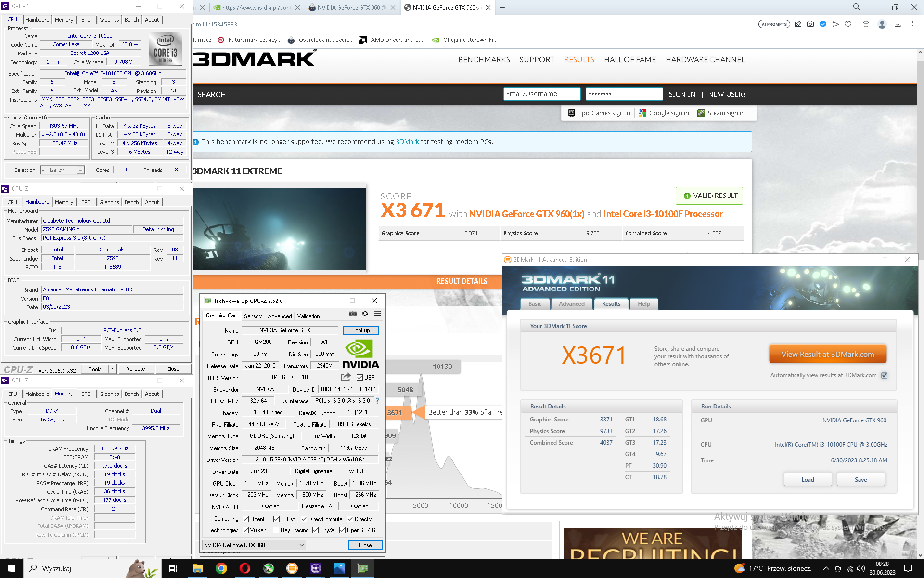Image resolution: width=924 pixels, height=578 pixels.
Task: Open BENCHMARKS in the site menu
Action: (x=484, y=59)
